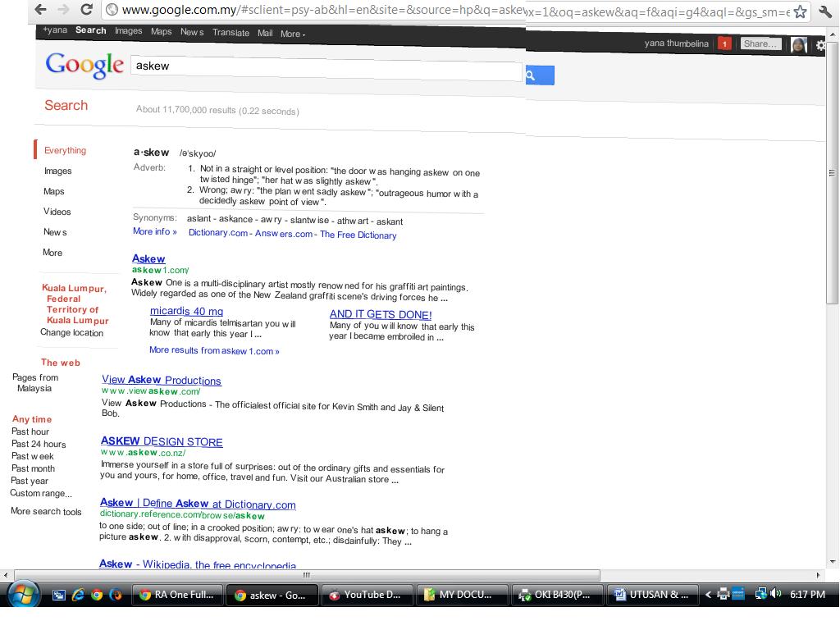This screenshot has width=840, height=630.
Task: Expand More search tools
Action: point(46,512)
